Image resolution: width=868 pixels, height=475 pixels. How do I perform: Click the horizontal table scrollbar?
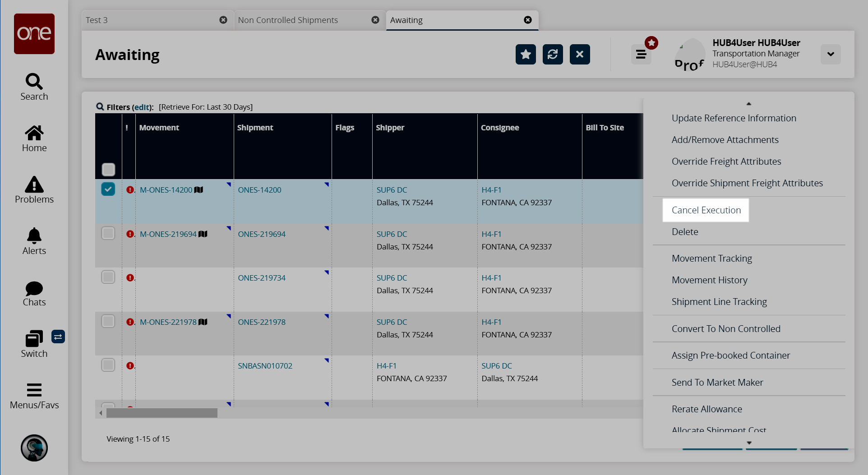coord(162,413)
